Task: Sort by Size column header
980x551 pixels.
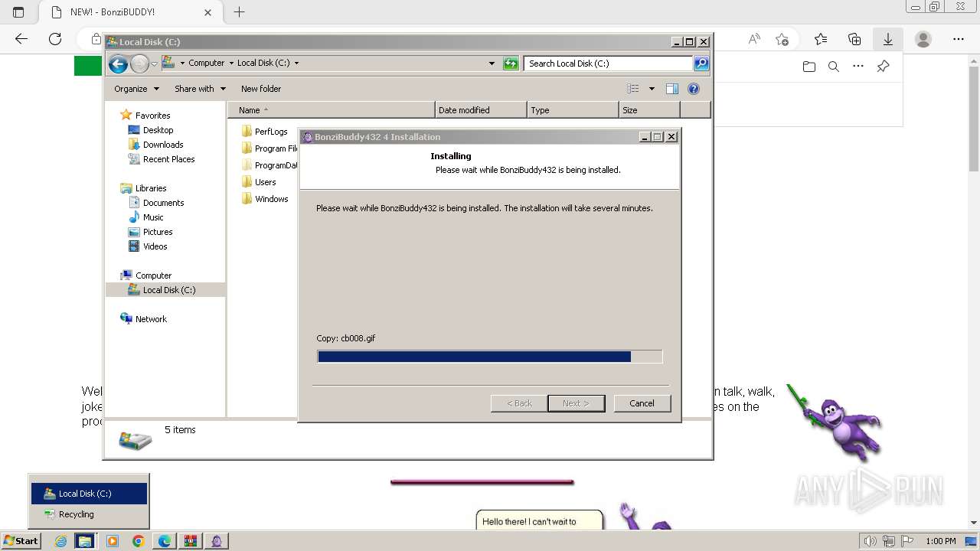Action: 649,110
